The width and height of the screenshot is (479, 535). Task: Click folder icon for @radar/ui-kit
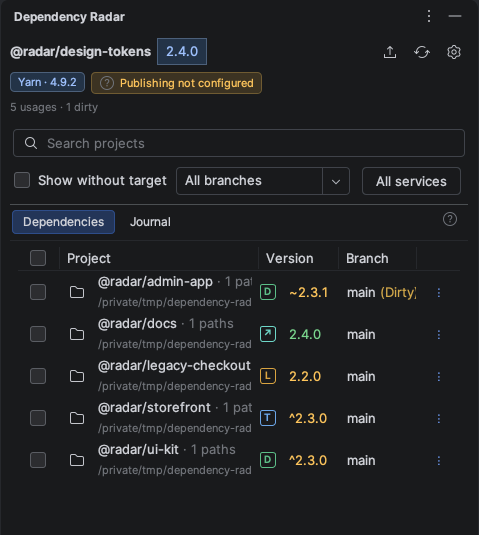pyautogui.click(x=77, y=460)
